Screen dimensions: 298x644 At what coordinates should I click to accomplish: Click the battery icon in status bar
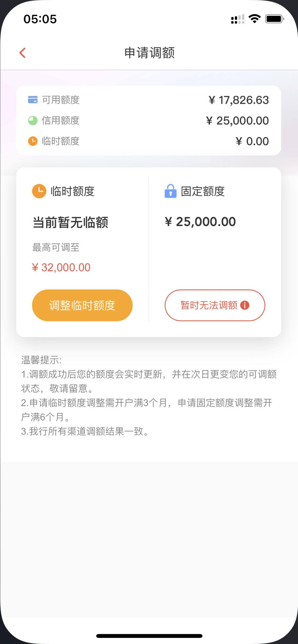(274, 19)
